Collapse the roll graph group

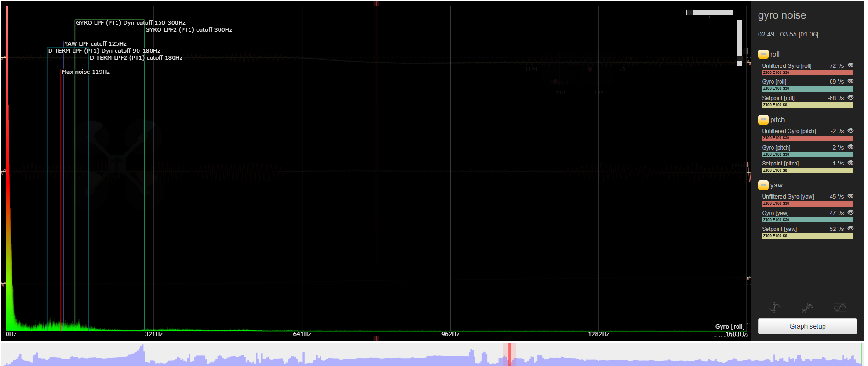(763, 54)
